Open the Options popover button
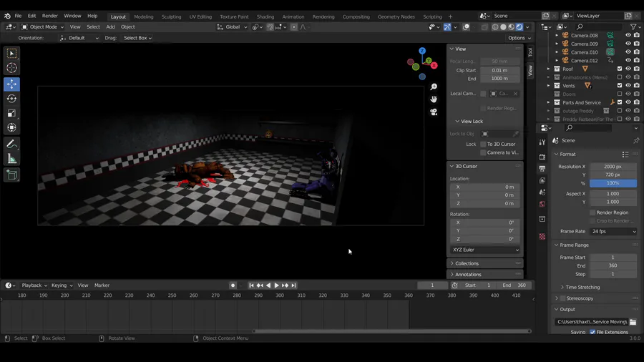The height and width of the screenshot is (362, 644). pyautogui.click(x=519, y=38)
